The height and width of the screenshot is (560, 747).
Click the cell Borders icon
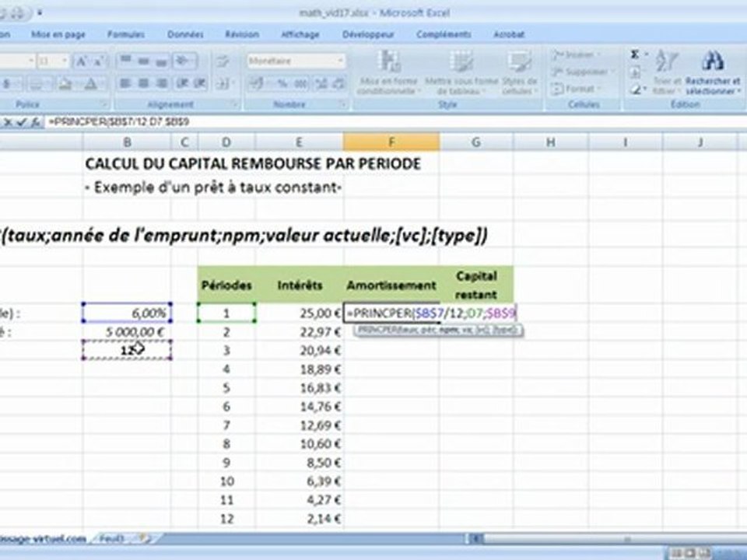tap(37, 85)
